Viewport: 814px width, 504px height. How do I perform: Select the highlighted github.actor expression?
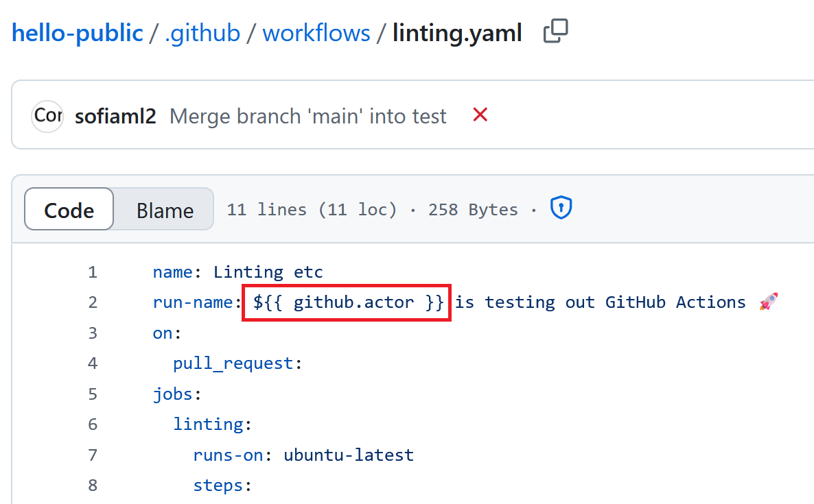(x=346, y=302)
